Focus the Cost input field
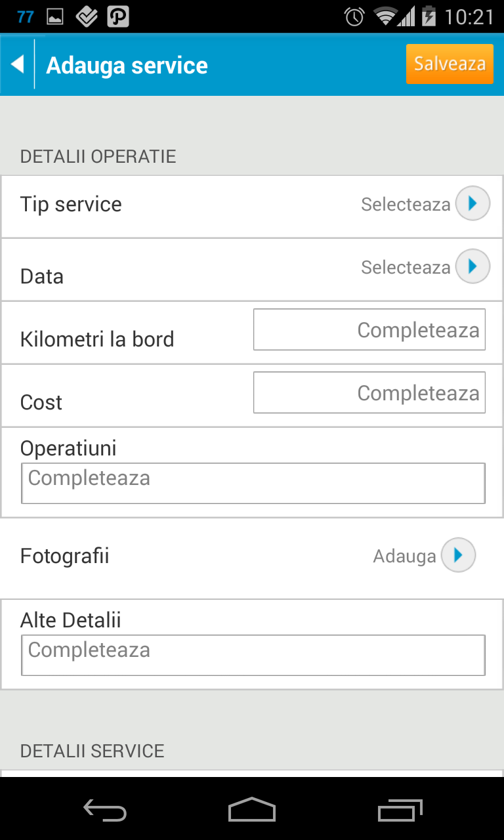 pos(369,392)
